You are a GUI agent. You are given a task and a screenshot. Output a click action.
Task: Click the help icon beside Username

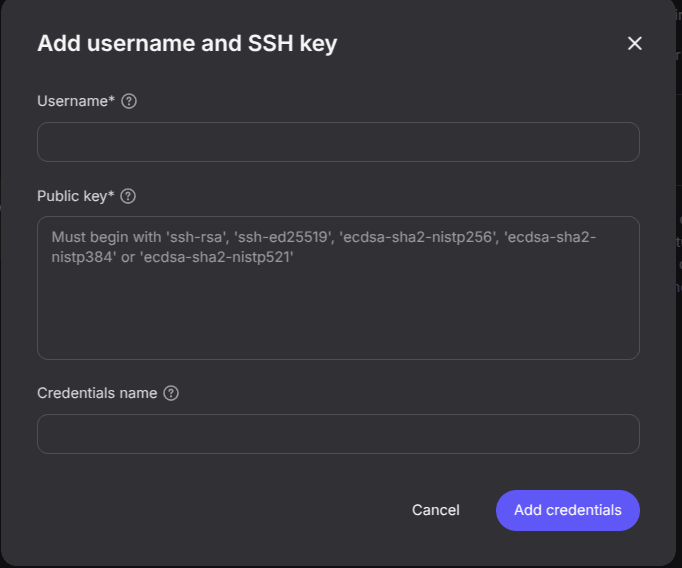point(129,101)
